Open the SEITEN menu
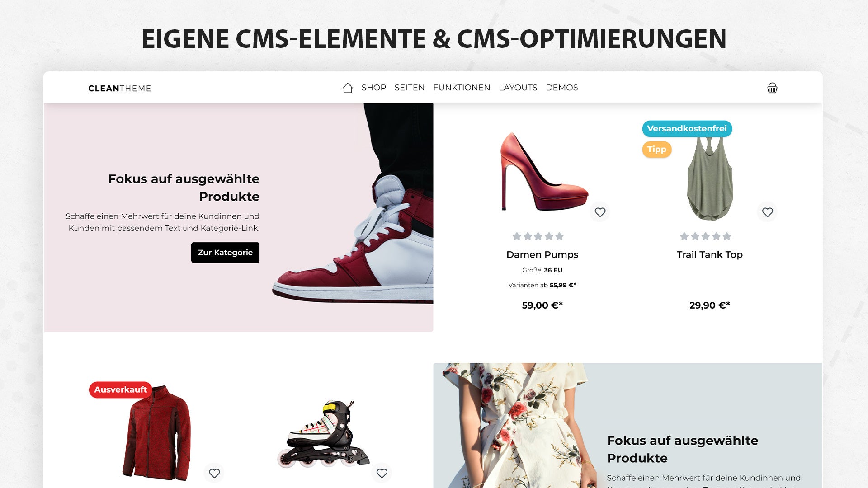This screenshot has height=488, width=868. click(x=409, y=88)
